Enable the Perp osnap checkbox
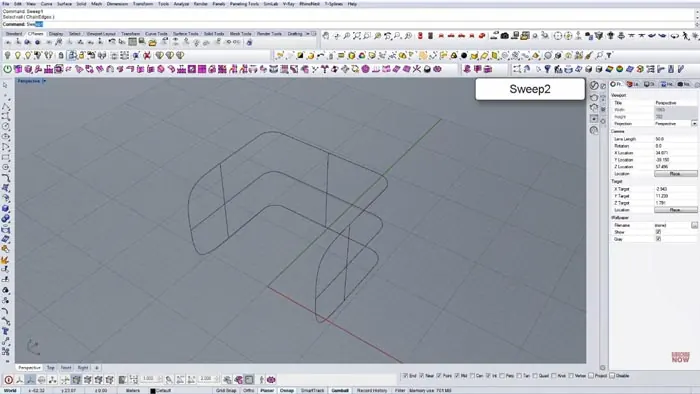The image size is (700, 394). tap(502, 376)
